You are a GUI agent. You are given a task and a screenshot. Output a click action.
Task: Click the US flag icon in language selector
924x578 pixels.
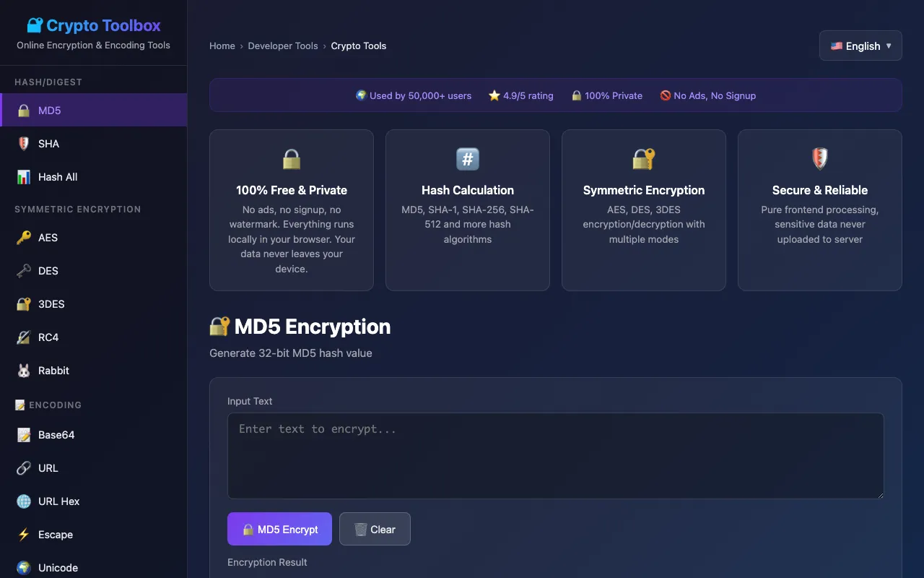pos(837,46)
